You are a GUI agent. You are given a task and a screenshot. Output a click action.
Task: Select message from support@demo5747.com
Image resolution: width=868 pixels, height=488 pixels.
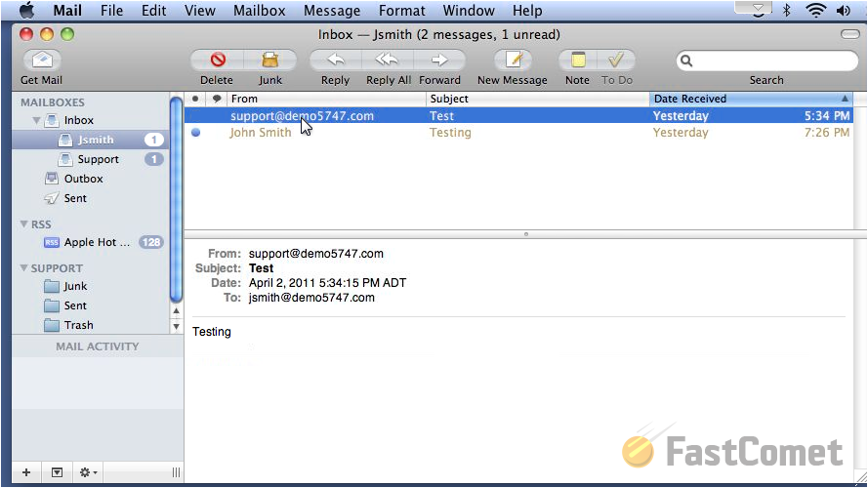518,115
